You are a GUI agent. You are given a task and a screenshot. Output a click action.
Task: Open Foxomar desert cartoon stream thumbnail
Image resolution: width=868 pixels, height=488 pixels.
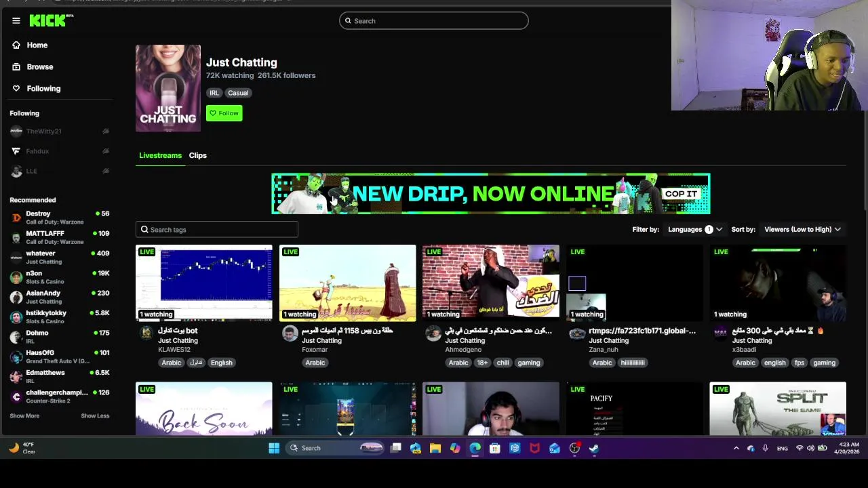(x=348, y=283)
